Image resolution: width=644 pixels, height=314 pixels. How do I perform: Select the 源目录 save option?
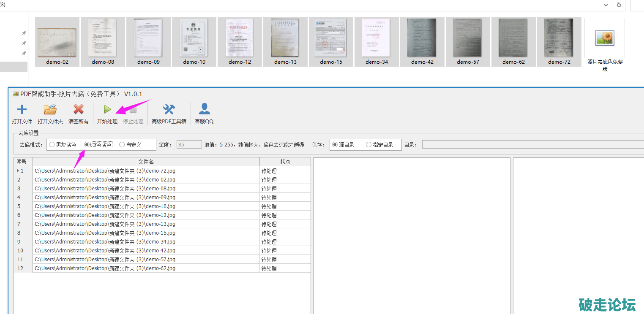[x=335, y=145]
